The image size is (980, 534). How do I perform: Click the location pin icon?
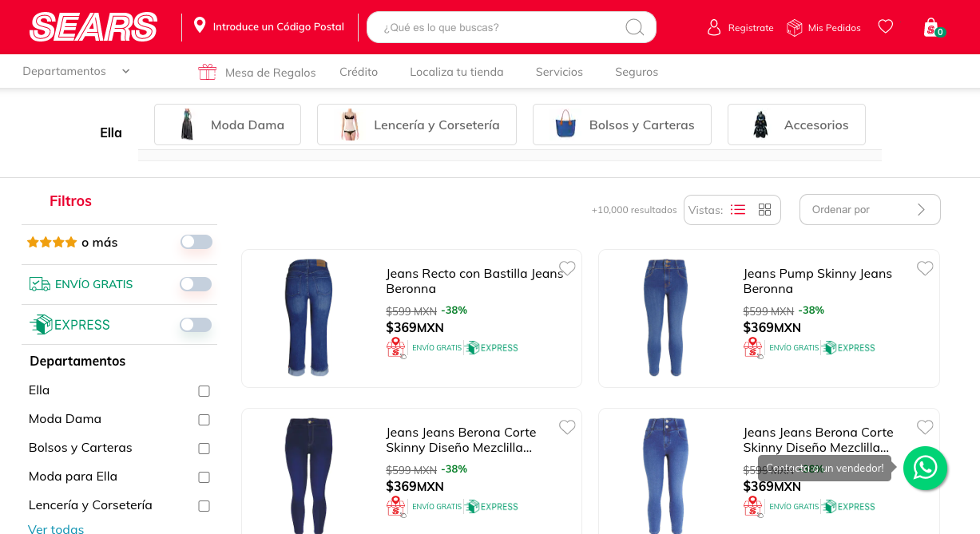pos(200,26)
